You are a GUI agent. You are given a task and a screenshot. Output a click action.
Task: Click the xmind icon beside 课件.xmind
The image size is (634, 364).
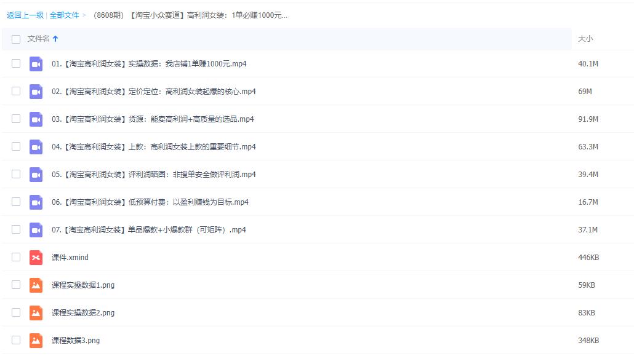36,258
